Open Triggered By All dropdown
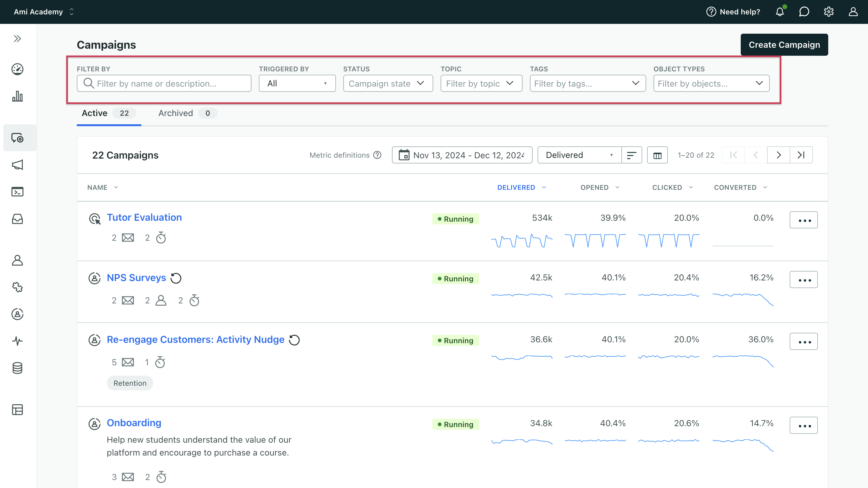 click(297, 83)
